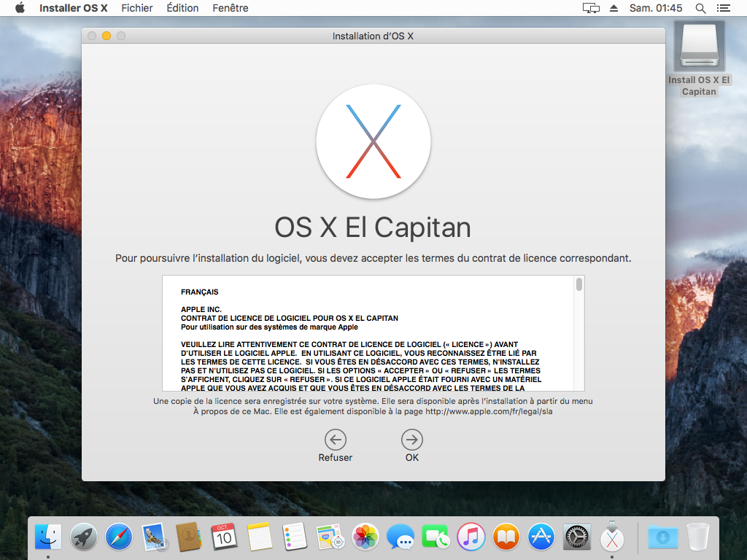747x560 pixels.
Task: Open Spotlight search in the menu bar
Action: pos(700,8)
